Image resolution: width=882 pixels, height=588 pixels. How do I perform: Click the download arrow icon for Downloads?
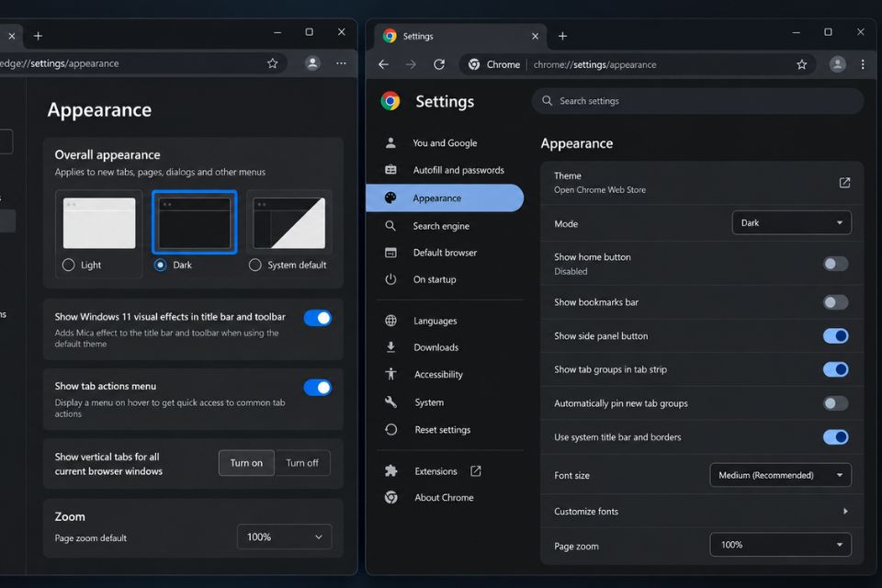[391, 347]
